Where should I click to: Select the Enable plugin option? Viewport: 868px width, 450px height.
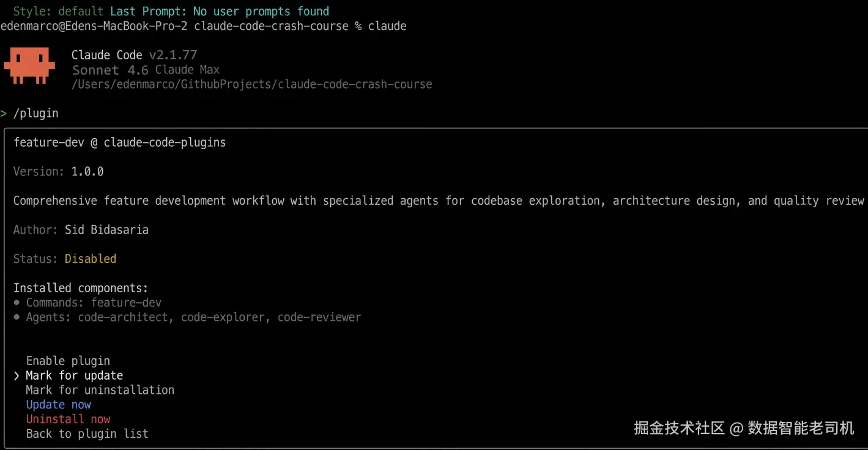(68, 361)
